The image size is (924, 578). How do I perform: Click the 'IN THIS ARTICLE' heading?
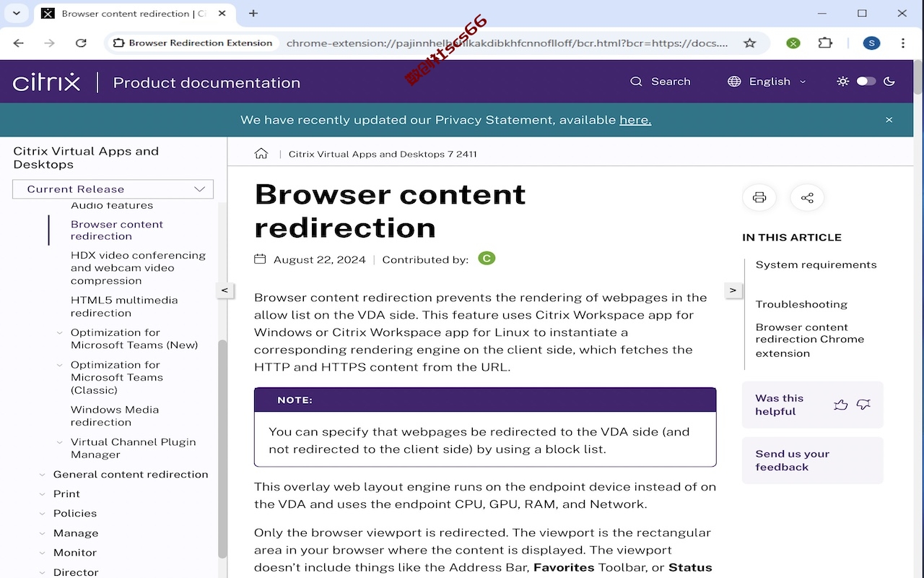point(792,237)
